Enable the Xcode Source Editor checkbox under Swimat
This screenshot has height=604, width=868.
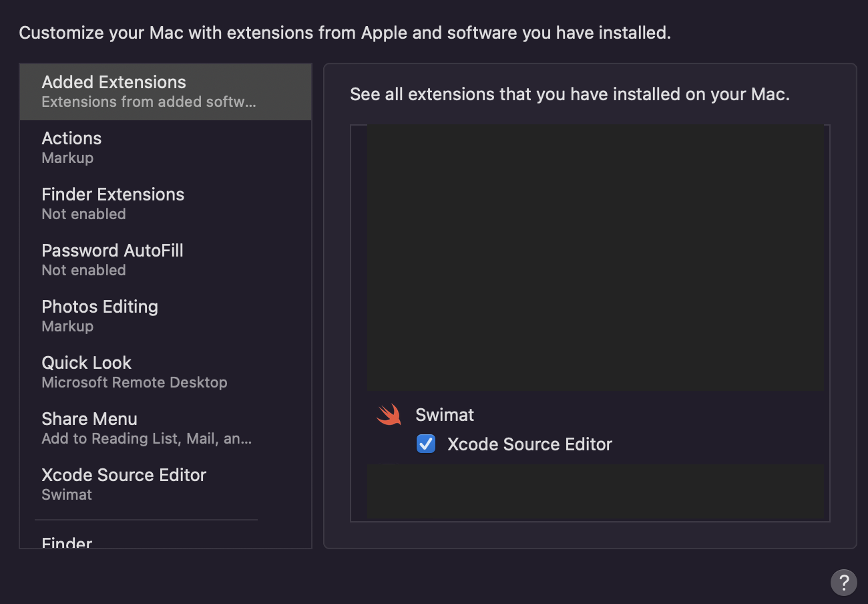(x=426, y=444)
